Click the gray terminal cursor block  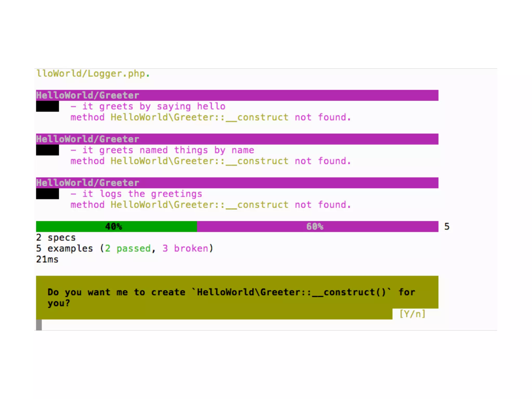pyautogui.click(x=39, y=325)
